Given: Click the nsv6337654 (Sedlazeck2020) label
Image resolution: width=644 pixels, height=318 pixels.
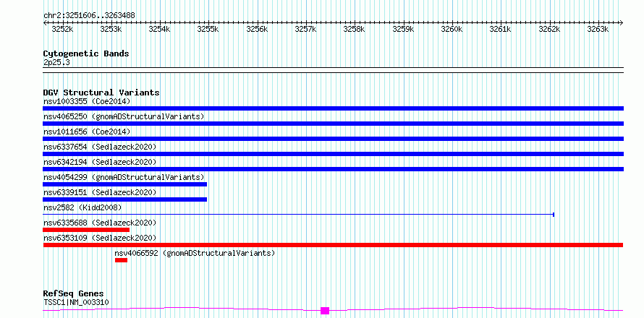Looking at the screenshot, I should pyautogui.click(x=100, y=147).
